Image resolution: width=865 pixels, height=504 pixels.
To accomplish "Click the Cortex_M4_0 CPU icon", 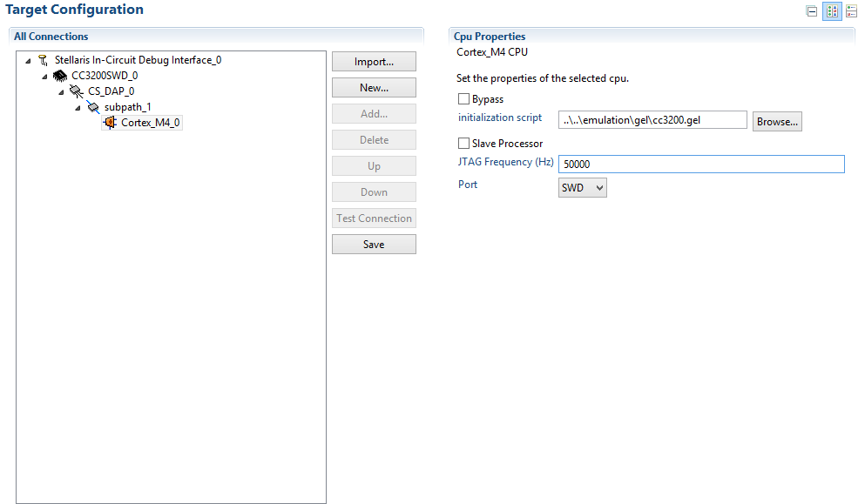I will tap(110, 123).
